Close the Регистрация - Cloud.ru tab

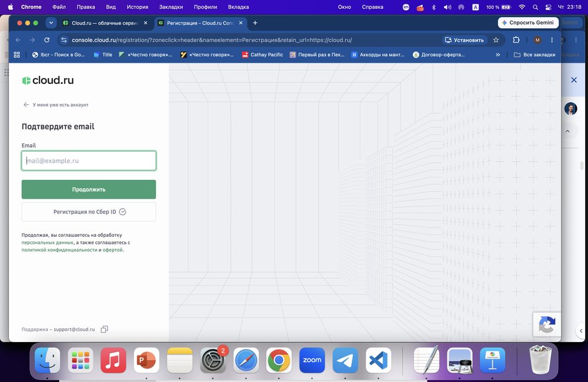click(240, 23)
